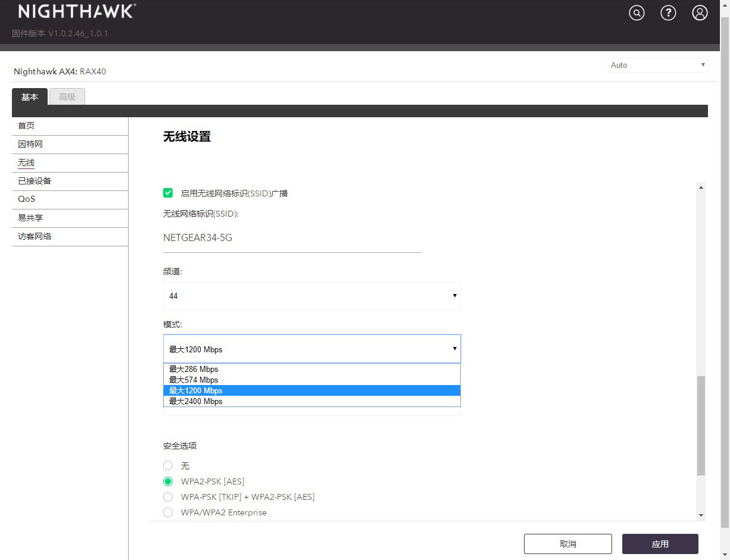The height and width of the screenshot is (560, 730).
Task: Select 最大2400 Mbps from mode list
Action: tap(312, 401)
